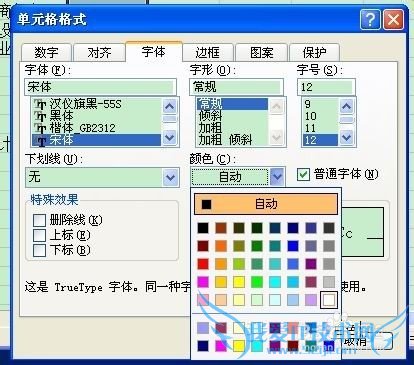Click the TrueType icon beside 楷体_GB2312

(x=41, y=128)
